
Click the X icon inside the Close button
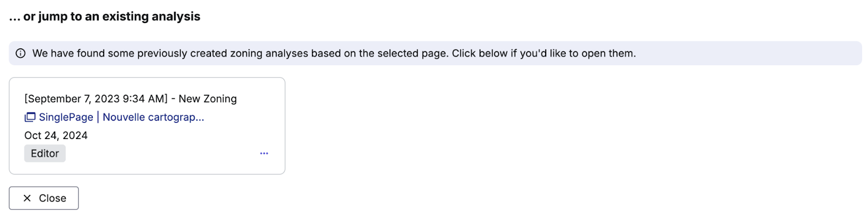(27, 198)
